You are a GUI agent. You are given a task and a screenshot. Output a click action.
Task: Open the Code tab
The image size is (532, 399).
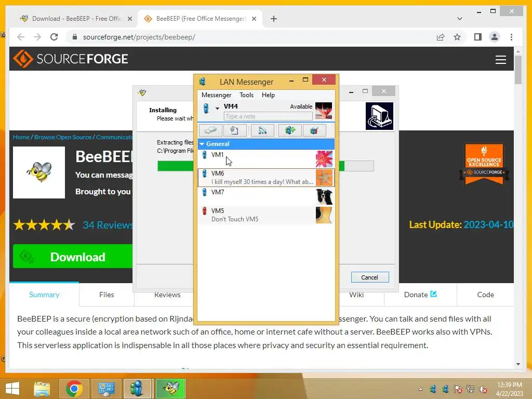pyautogui.click(x=486, y=295)
